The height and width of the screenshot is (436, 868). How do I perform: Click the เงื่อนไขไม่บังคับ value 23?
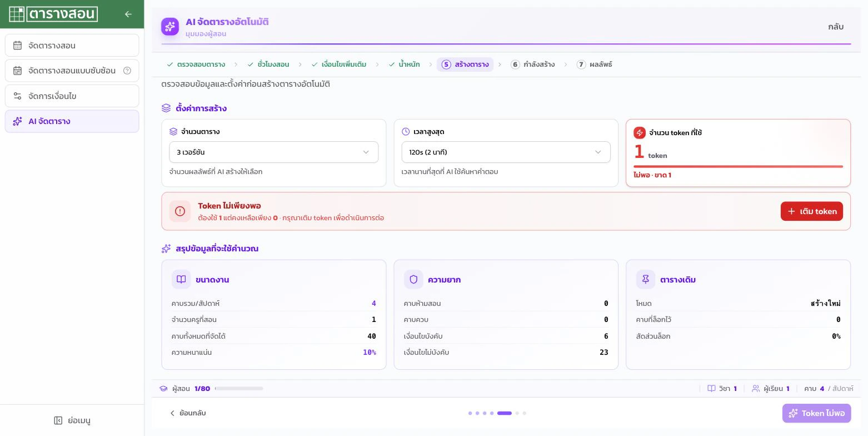pyautogui.click(x=604, y=353)
